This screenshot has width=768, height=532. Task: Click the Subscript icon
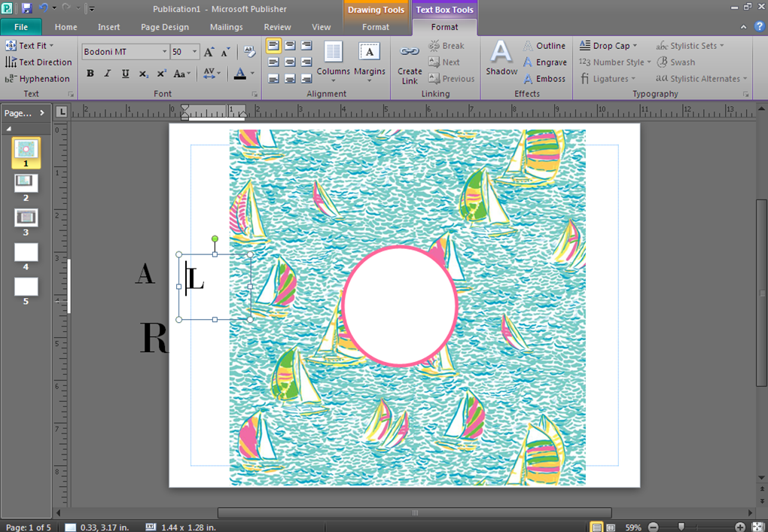pyautogui.click(x=143, y=74)
